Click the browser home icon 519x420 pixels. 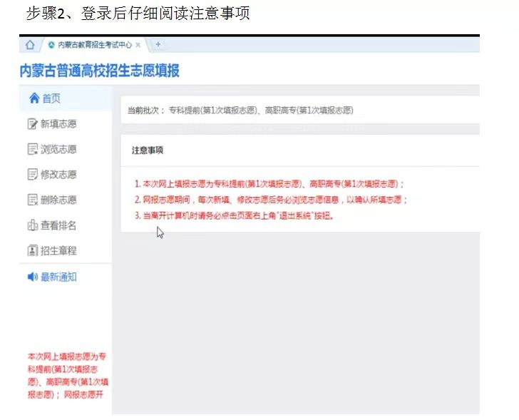click(x=30, y=45)
